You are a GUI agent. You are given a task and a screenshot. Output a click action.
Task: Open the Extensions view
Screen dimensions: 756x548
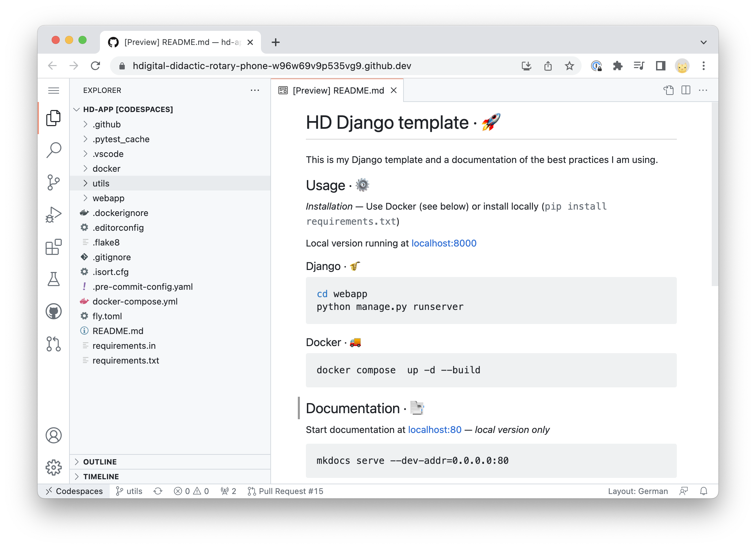click(54, 247)
